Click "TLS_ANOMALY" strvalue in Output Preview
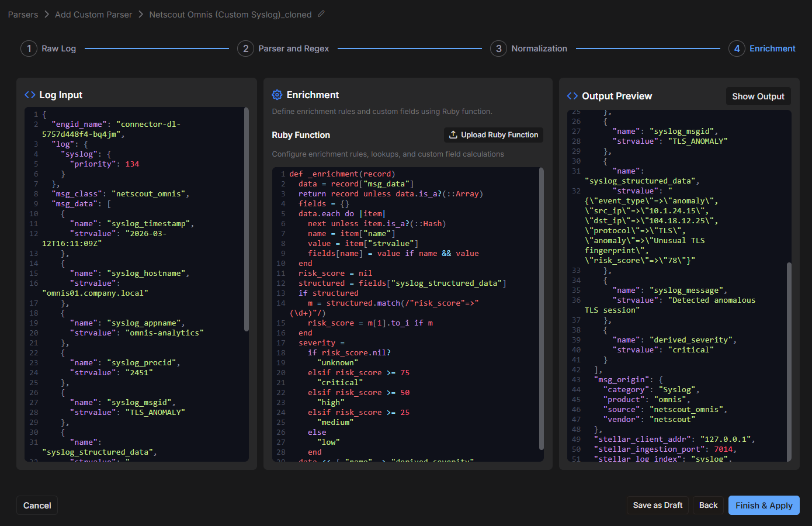The image size is (812, 526). [x=698, y=141]
